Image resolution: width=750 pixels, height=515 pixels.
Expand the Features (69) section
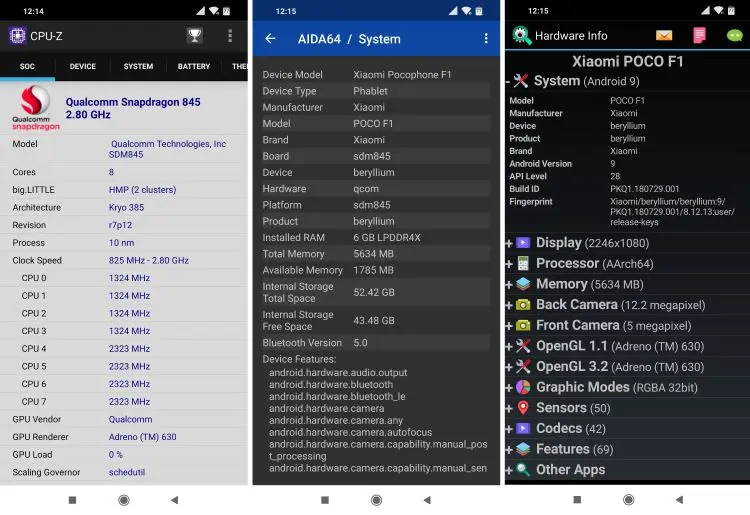tap(628, 449)
